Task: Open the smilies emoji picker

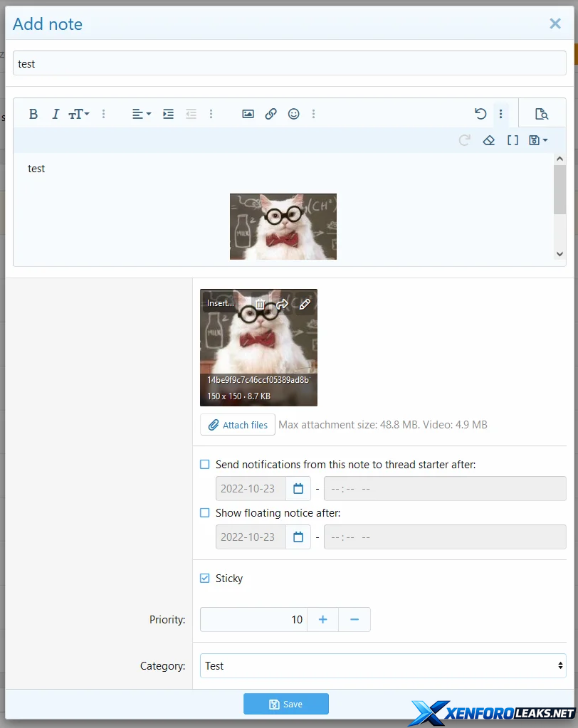Action: tap(293, 114)
